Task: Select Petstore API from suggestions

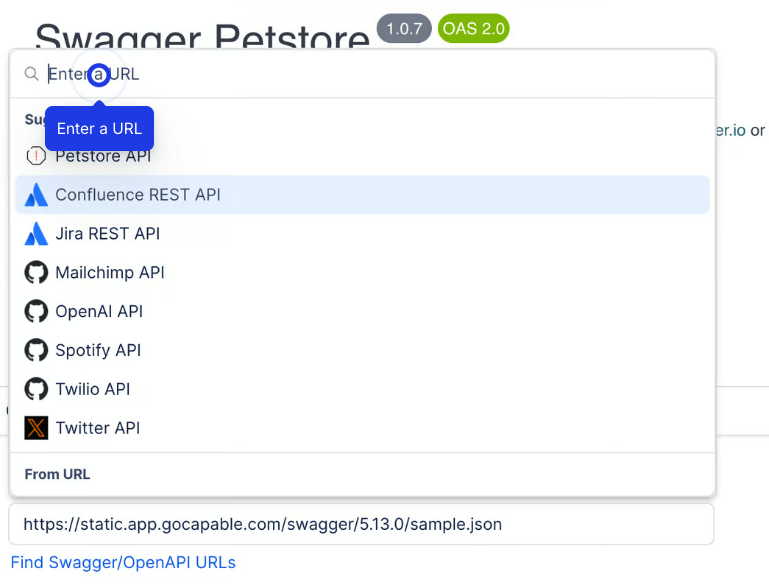Action: [x=102, y=156]
